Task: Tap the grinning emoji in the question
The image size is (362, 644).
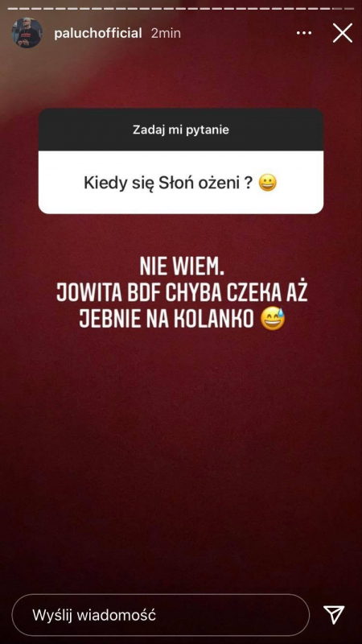Action: coord(268,184)
